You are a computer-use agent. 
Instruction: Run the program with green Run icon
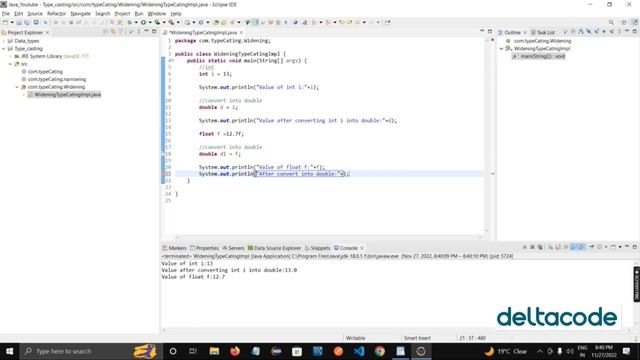[143, 22]
